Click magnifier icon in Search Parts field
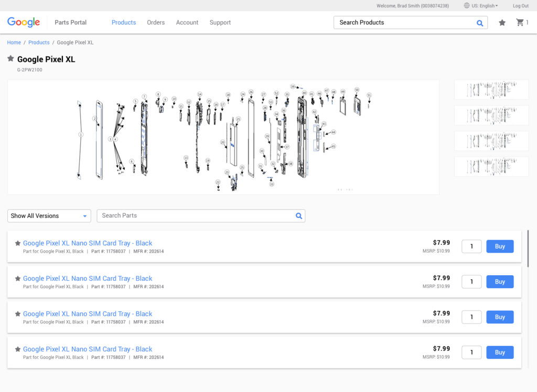537x392 pixels. tap(299, 216)
